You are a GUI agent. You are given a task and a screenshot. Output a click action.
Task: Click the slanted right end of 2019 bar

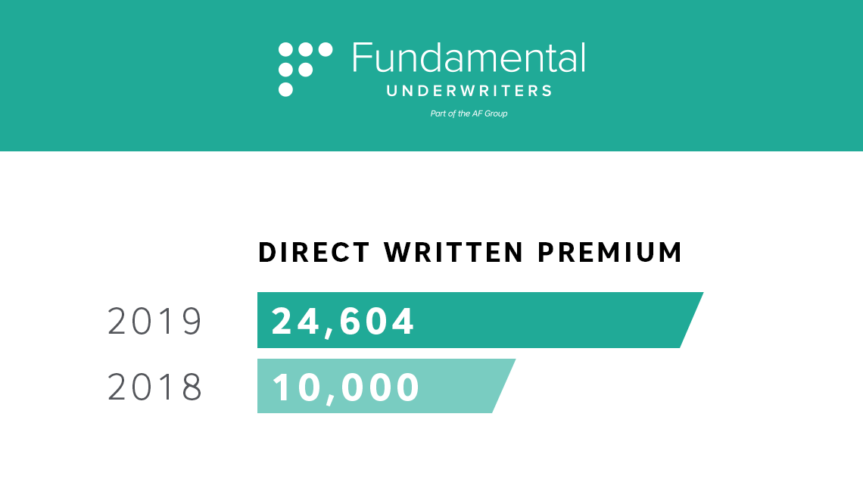point(692,320)
